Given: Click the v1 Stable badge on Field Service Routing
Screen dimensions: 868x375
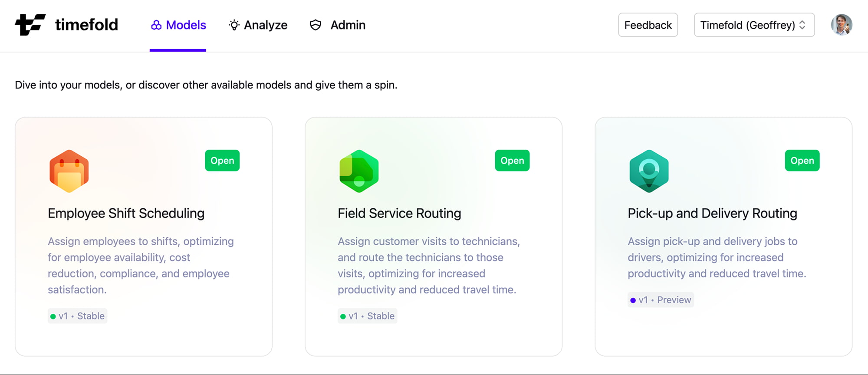Looking at the screenshot, I should pyautogui.click(x=367, y=316).
